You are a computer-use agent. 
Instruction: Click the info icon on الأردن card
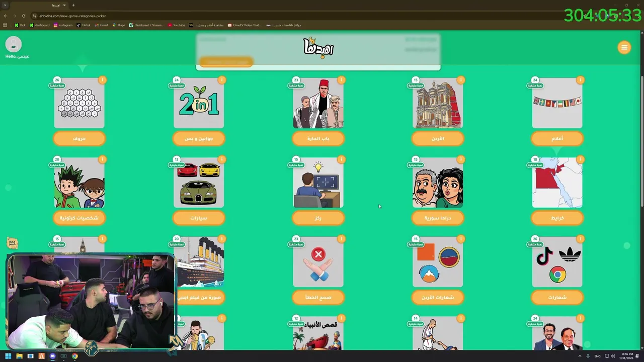click(461, 80)
